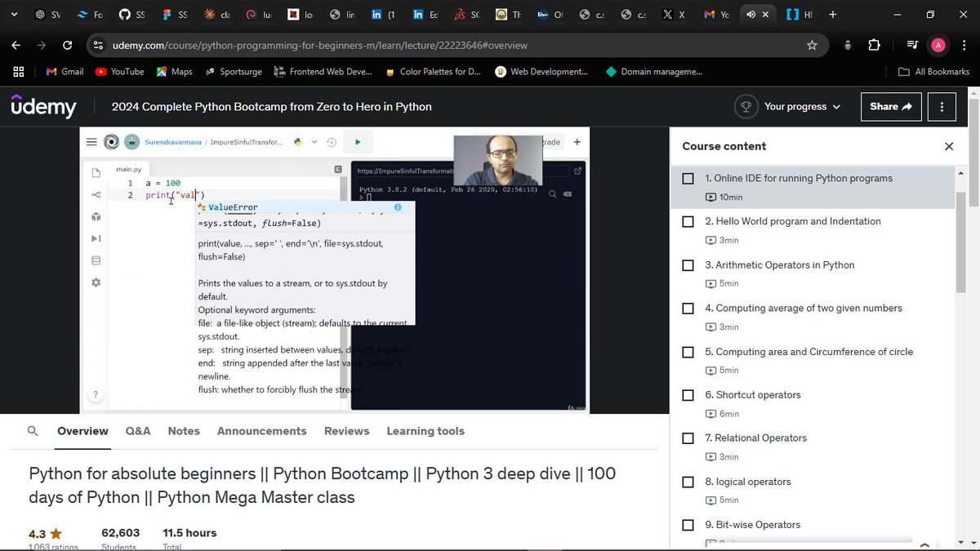Open the course title link in header

pyautogui.click(x=272, y=107)
